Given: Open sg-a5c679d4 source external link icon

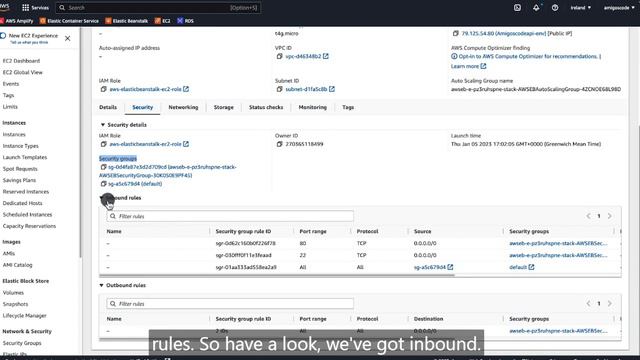Looking at the screenshot, I should pyautogui.click(x=450, y=267).
